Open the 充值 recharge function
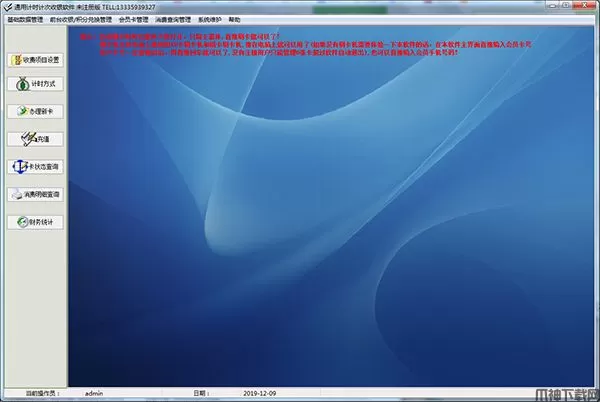The height and width of the screenshot is (402, 600). pos(35,139)
